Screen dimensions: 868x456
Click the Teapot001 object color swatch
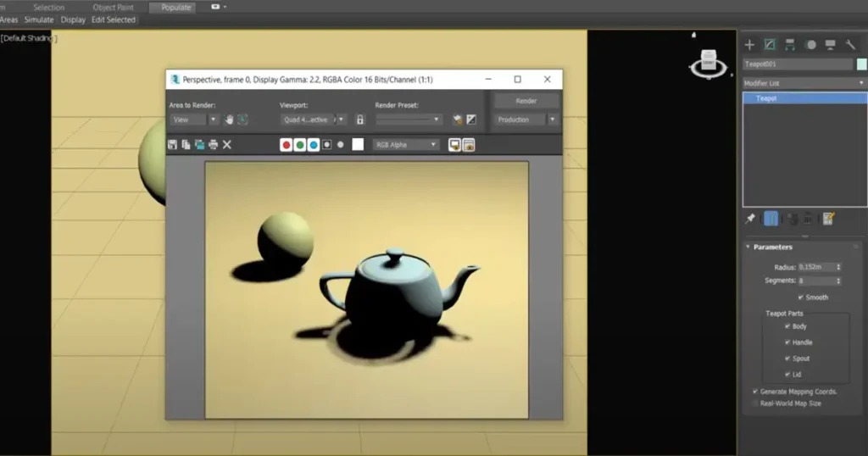[861, 64]
